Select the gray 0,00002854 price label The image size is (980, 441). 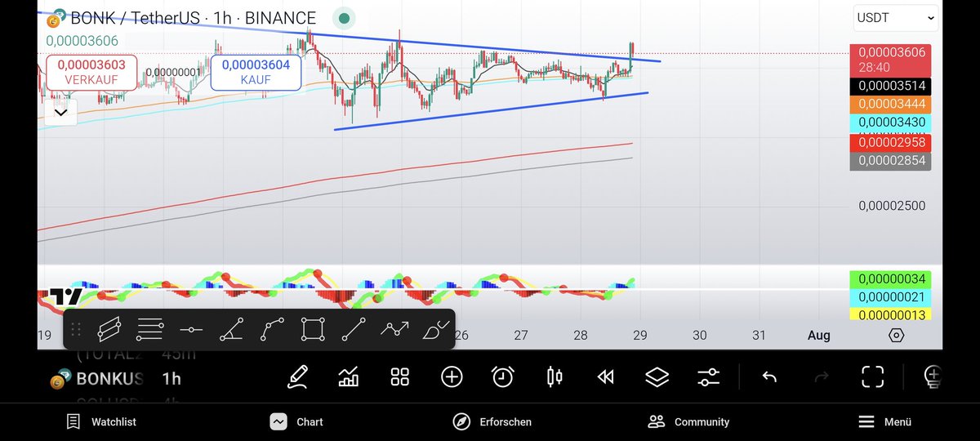pos(890,161)
